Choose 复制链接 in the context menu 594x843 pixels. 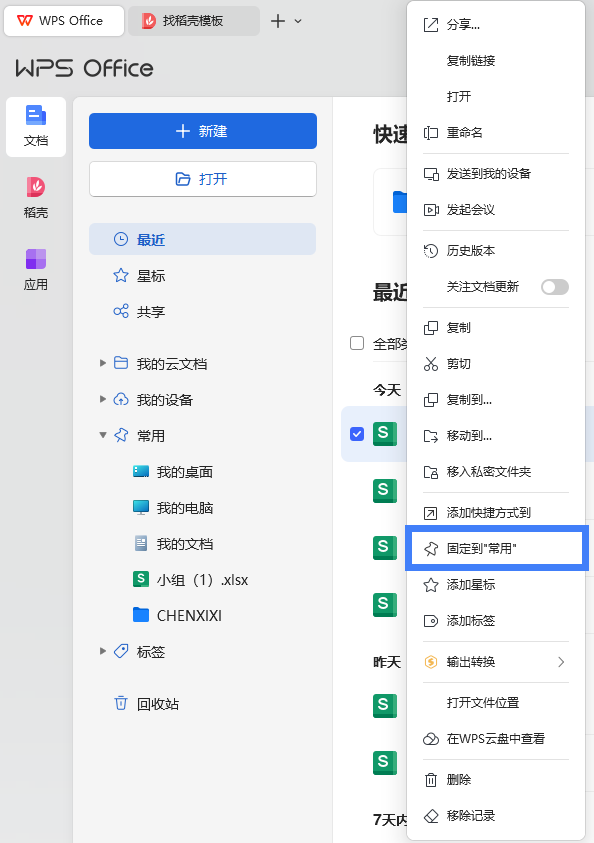click(x=496, y=61)
